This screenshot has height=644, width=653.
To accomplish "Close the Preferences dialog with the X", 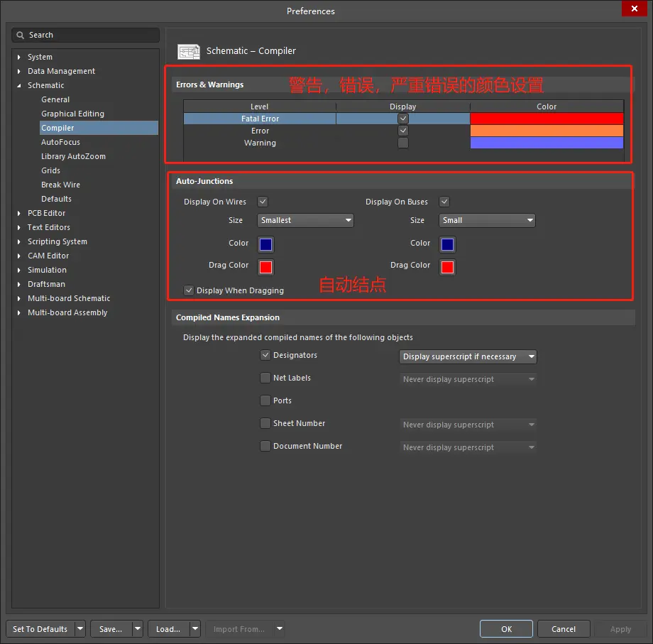I will pos(635,9).
